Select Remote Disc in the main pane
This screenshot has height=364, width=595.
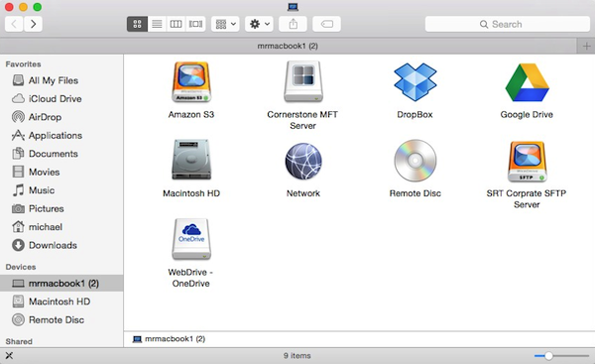click(x=415, y=161)
